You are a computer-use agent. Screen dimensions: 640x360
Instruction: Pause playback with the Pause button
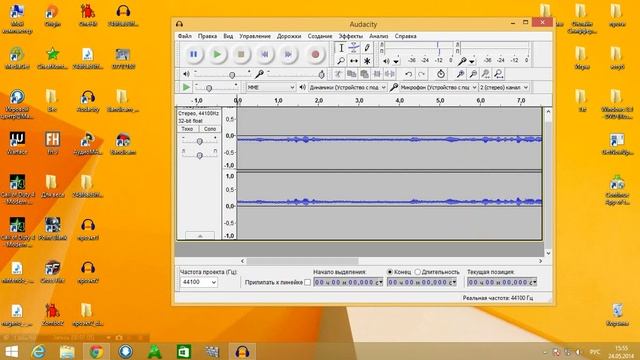193,54
